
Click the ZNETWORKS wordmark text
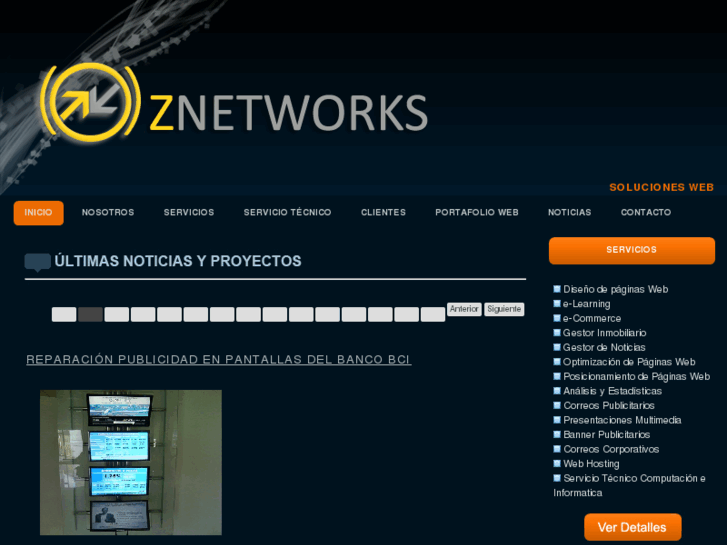288,113
